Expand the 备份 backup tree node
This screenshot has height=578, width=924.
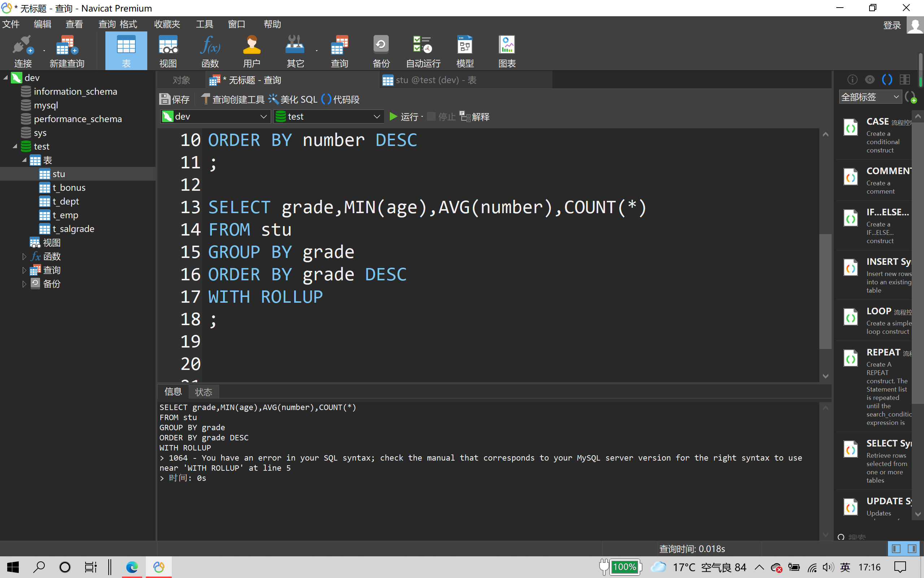[x=24, y=284]
